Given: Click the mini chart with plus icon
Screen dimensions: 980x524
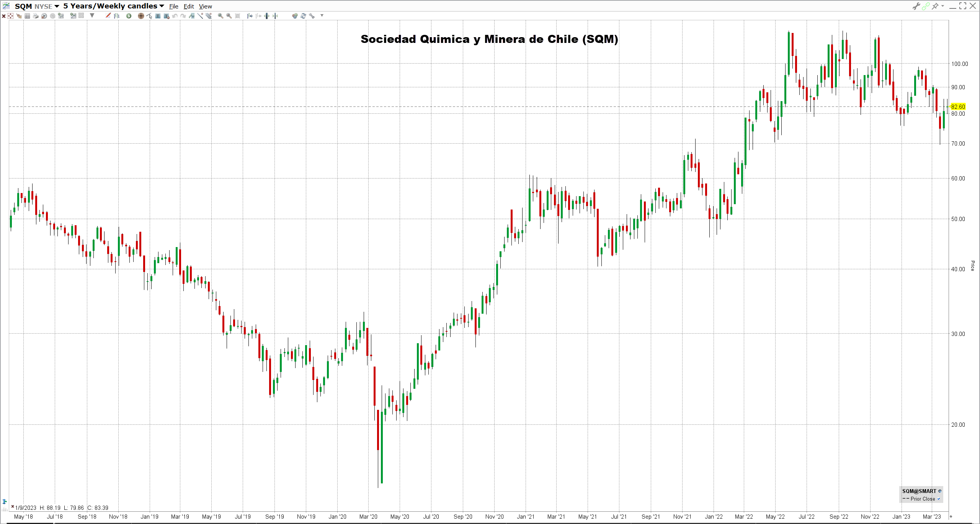Looking at the screenshot, I should tap(60, 16).
